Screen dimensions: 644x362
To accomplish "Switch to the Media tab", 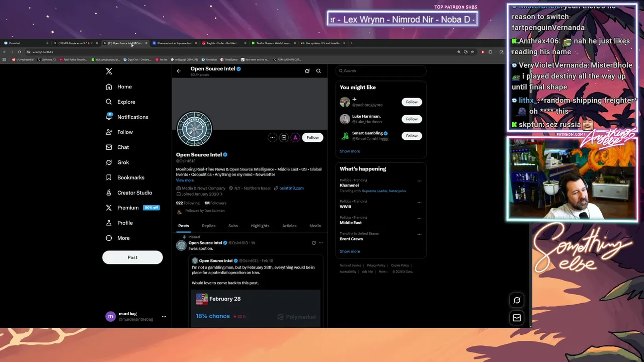I will pyautogui.click(x=315, y=226).
